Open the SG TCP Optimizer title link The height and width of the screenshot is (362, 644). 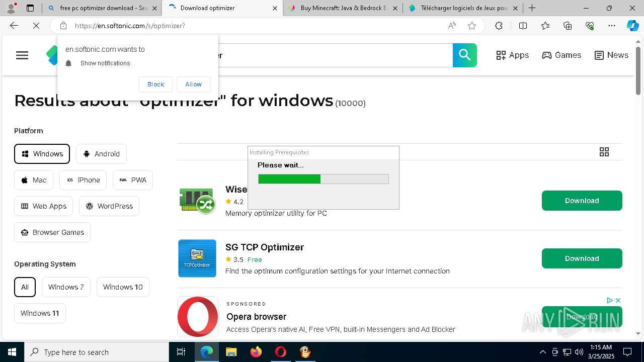(265, 247)
